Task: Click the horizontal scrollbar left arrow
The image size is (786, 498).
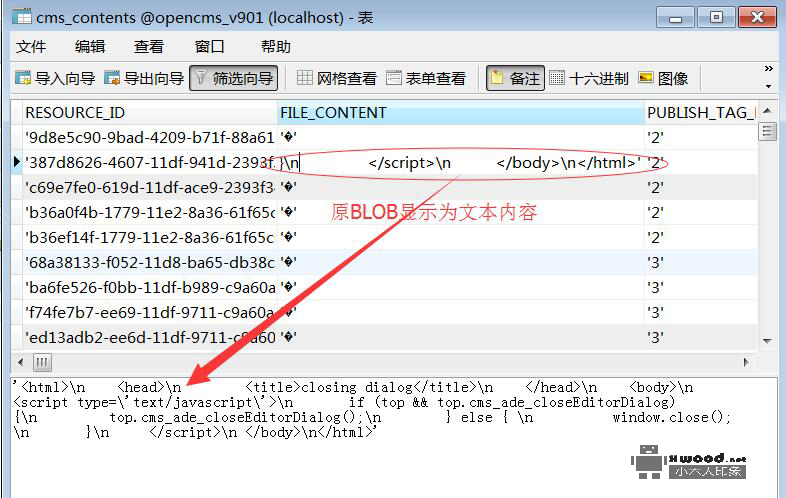Action: 21,362
